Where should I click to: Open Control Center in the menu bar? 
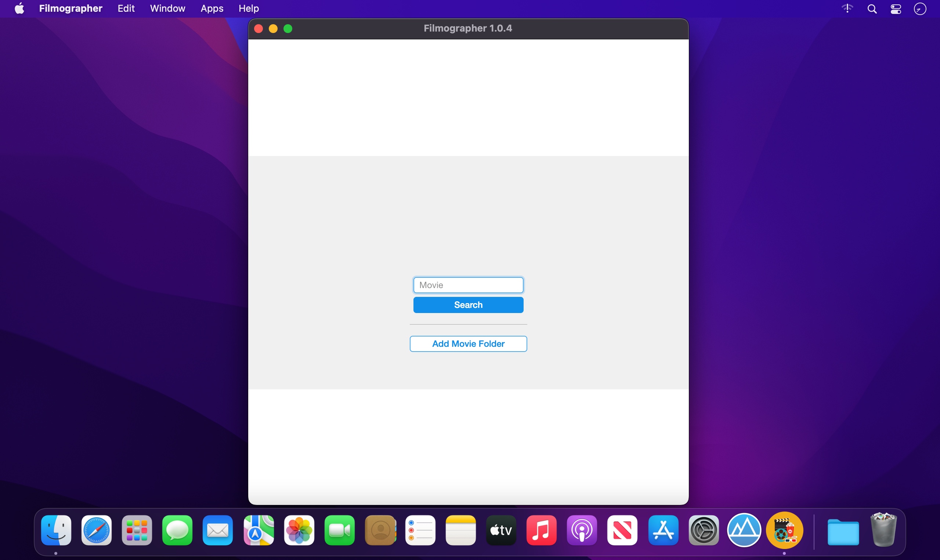896,9
